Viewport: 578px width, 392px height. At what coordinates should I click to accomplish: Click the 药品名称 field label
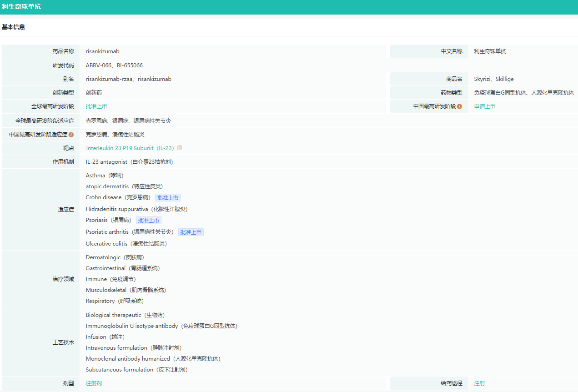[x=63, y=51]
